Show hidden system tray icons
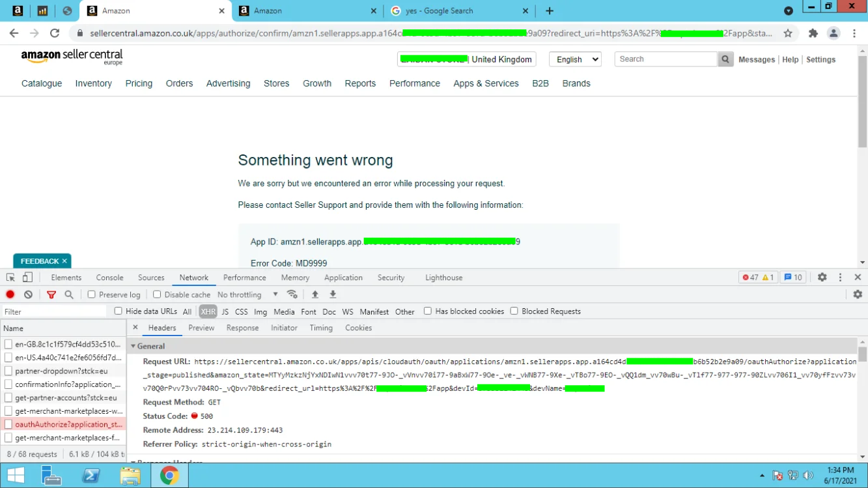Screen dimensions: 868x488 [x=762, y=476]
